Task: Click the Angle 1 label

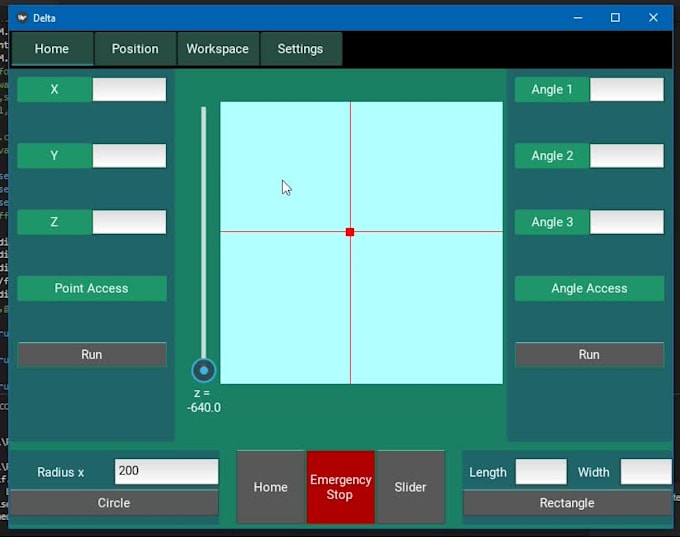Action: [x=552, y=89]
